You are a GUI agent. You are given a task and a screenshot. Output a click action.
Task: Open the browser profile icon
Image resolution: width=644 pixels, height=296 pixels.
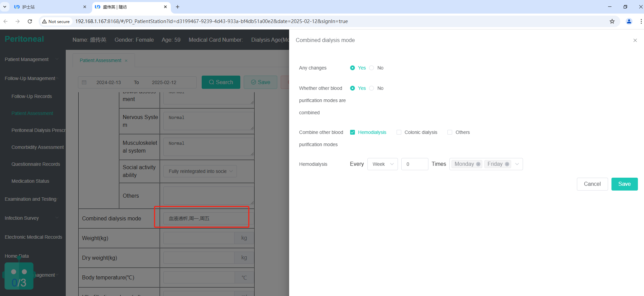629,21
